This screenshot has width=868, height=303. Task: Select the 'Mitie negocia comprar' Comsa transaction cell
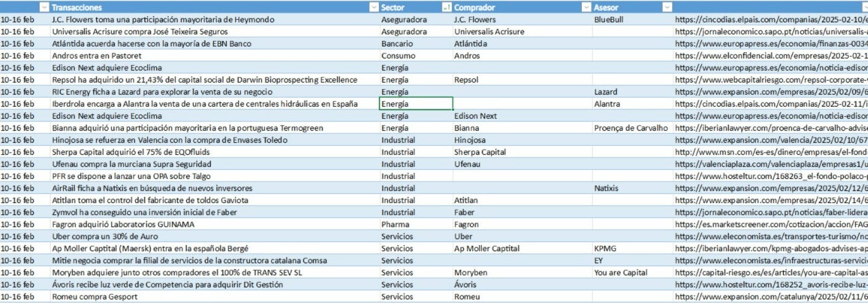(x=214, y=260)
